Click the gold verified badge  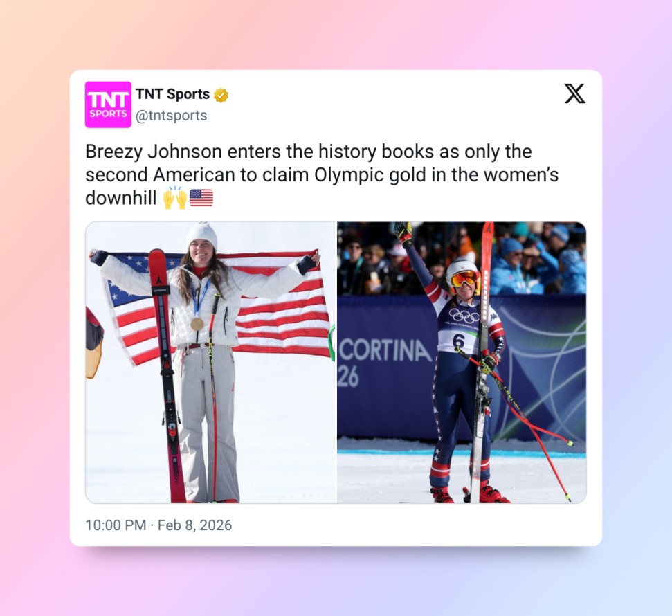221,95
